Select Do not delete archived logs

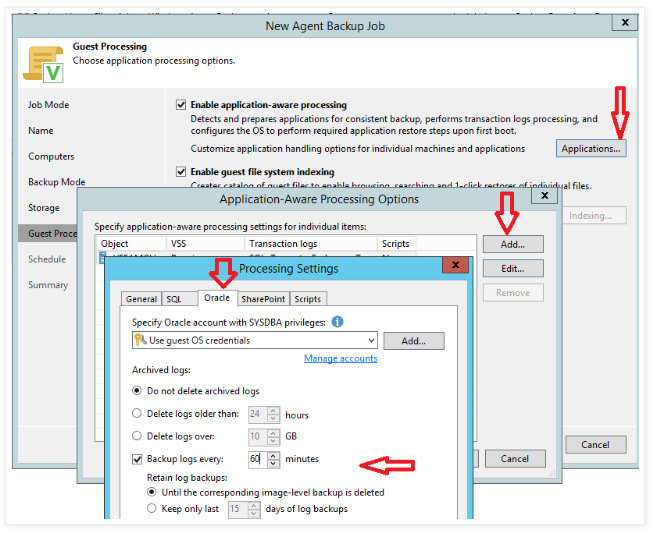pyautogui.click(x=138, y=391)
